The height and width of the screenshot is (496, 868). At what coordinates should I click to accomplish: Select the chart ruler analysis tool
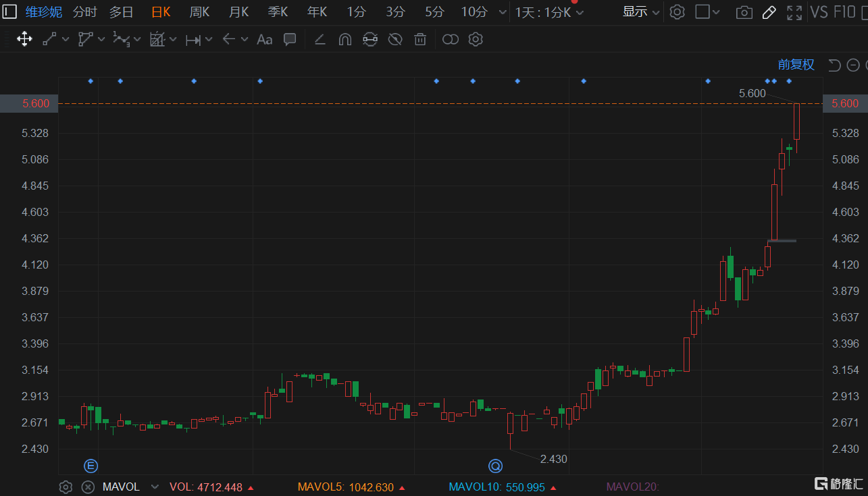click(x=157, y=39)
